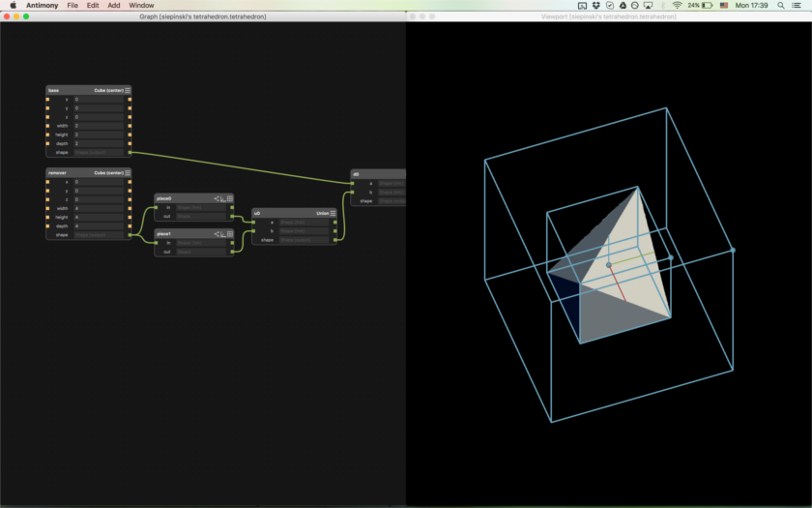812x508 pixels.
Task: Edit the base node y value field
Action: [x=99, y=107]
